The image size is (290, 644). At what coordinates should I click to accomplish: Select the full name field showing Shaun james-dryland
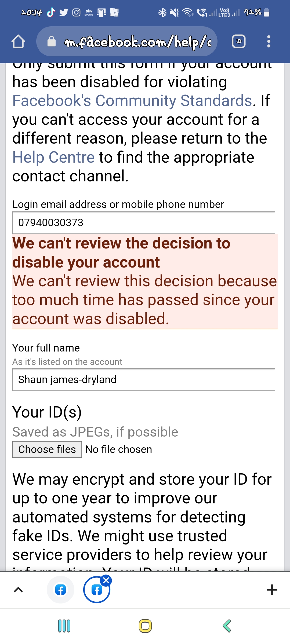(144, 379)
